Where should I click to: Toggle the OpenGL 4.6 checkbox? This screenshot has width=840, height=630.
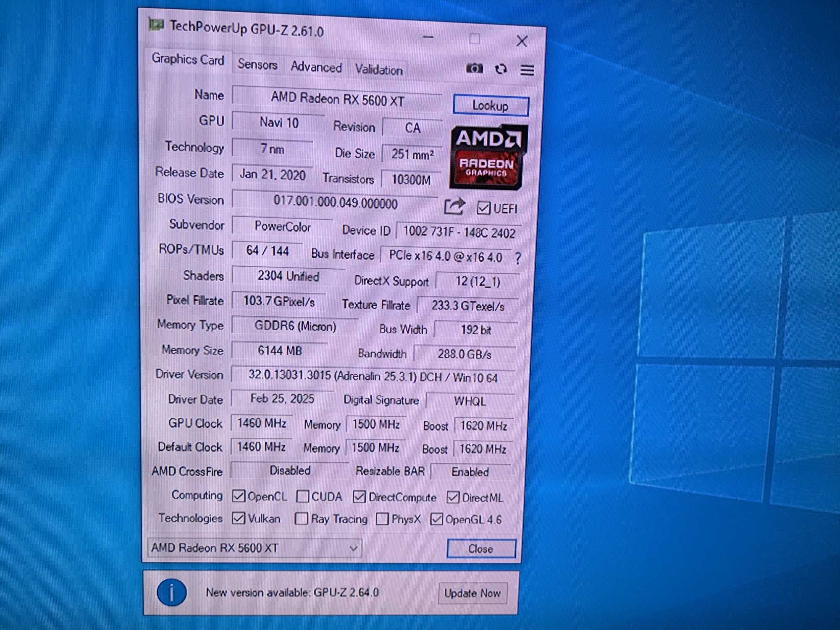coord(437,520)
